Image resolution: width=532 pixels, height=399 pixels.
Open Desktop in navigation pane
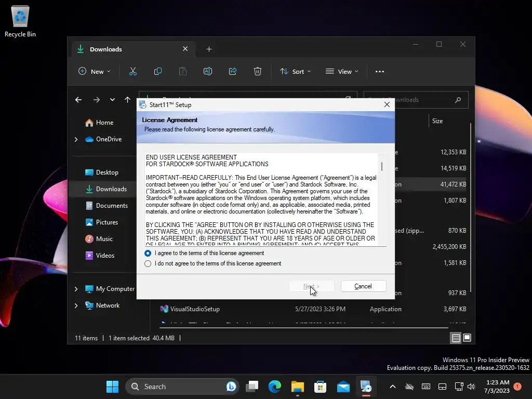pyautogui.click(x=107, y=172)
